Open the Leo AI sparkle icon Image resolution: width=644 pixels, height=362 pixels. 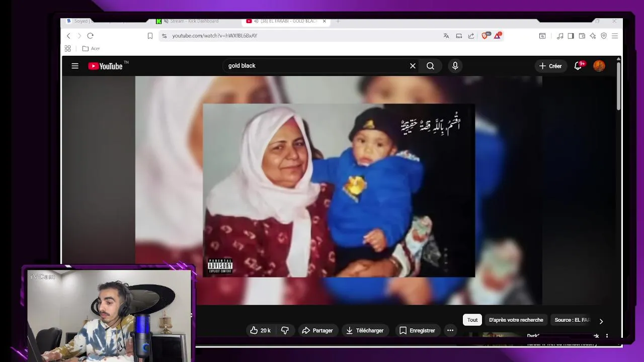[593, 36]
